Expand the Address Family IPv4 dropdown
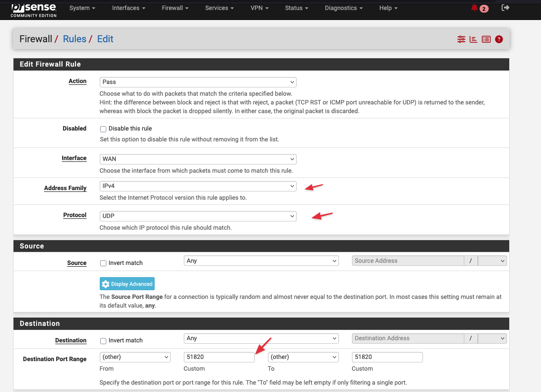The height and width of the screenshot is (392, 541). point(198,186)
